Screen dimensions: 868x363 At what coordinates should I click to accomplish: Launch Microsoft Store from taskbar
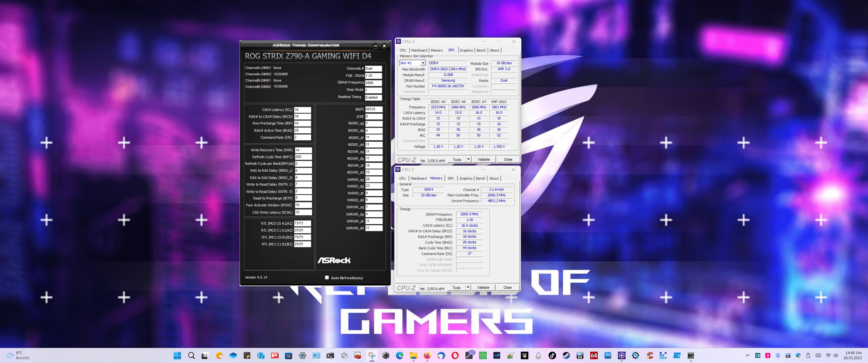pos(288,356)
